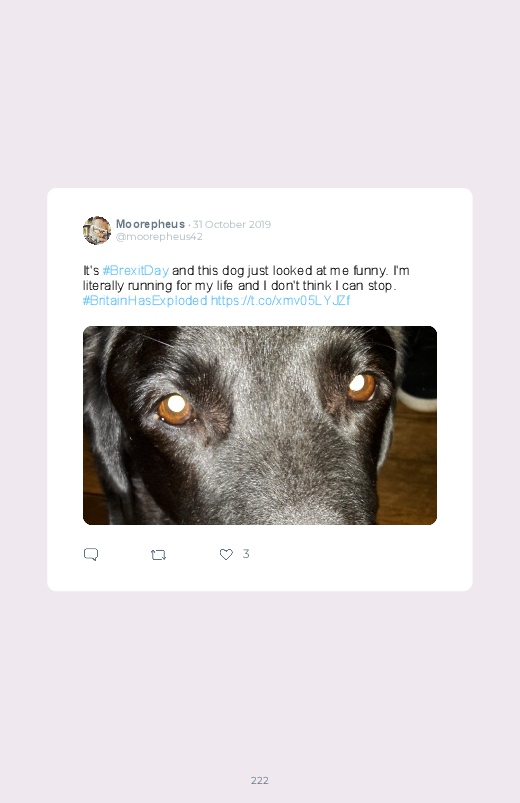
Task: Open the #BritainHasExploded hashtag
Action: [x=145, y=300]
